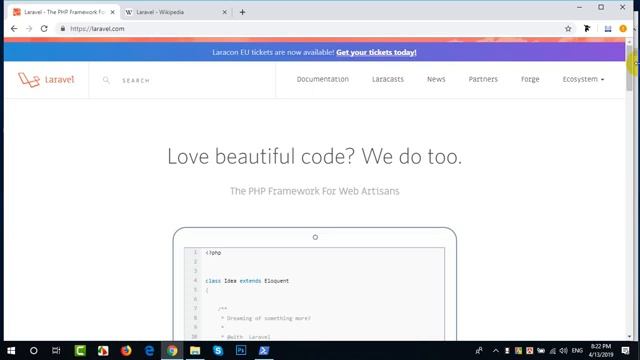Screen dimensions: 640x360
Task: Click the 'Get your tickets today!' link
Action: pyautogui.click(x=376, y=52)
